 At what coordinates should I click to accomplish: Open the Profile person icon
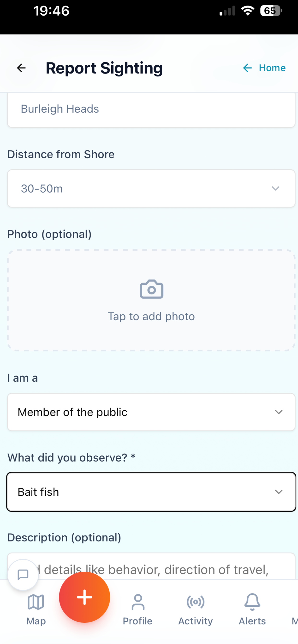coord(138,602)
